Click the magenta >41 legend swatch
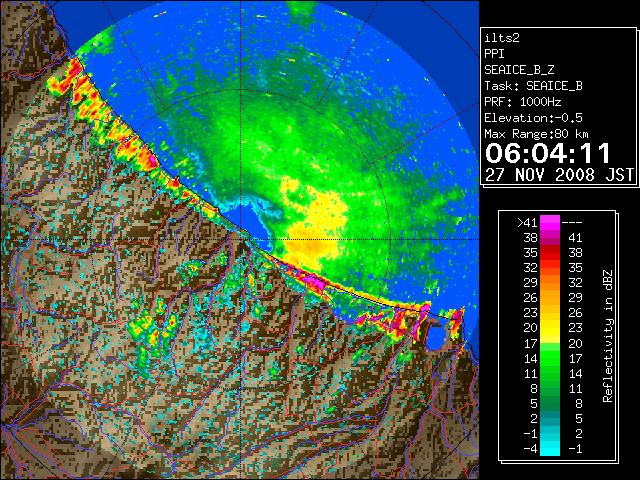The height and width of the screenshot is (480, 640). (x=550, y=223)
